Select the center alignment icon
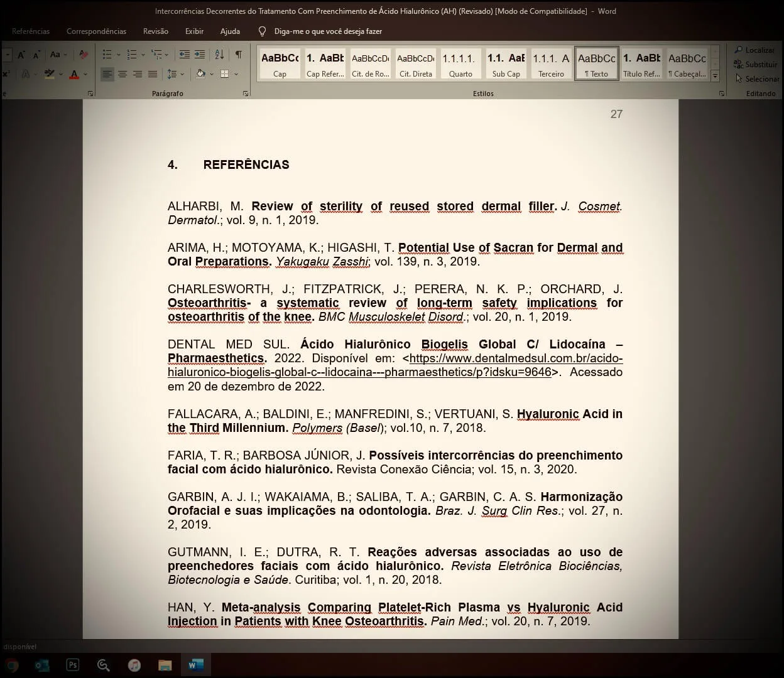The height and width of the screenshot is (678, 784). (122, 74)
